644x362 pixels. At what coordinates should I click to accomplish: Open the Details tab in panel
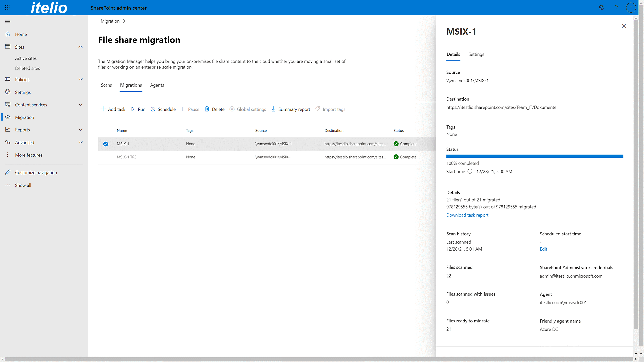click(x=453, y=54)
